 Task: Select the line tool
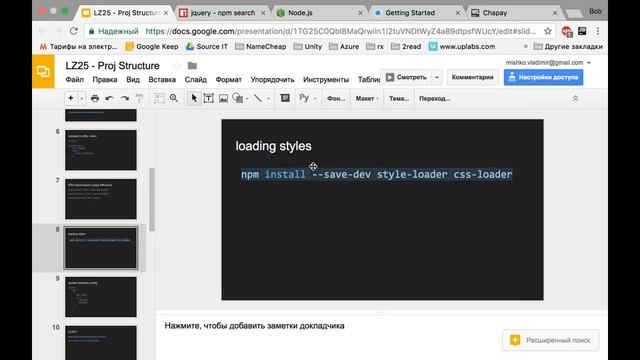tap(258, 98)
